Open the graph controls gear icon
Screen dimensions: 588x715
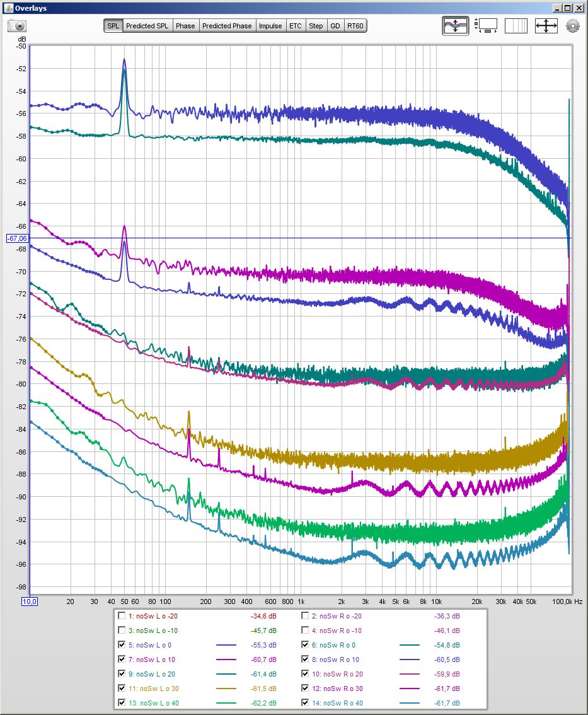pos(572,25)
